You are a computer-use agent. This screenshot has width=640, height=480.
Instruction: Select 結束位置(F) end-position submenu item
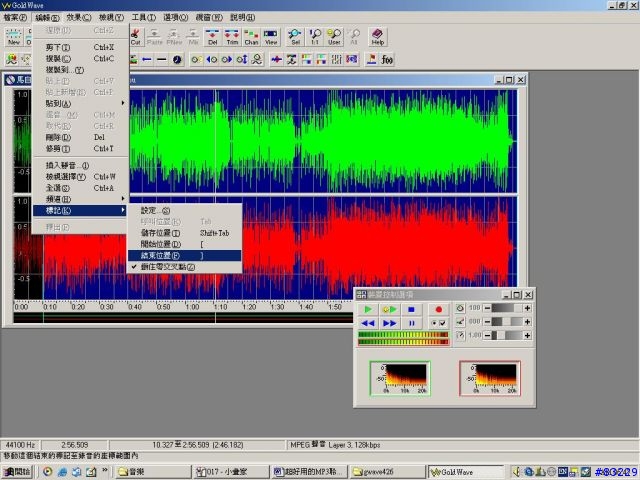(x=184, y=256)
